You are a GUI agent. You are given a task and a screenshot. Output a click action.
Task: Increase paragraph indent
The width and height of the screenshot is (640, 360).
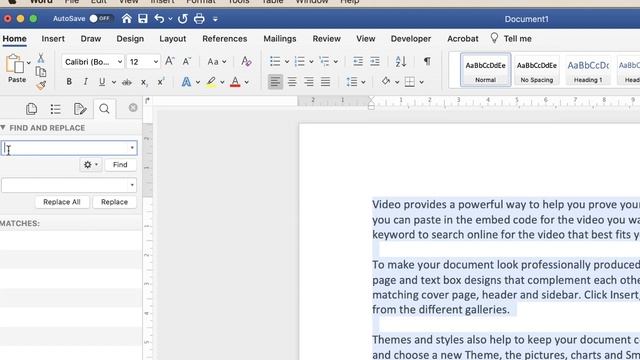(x=375, y=61)
